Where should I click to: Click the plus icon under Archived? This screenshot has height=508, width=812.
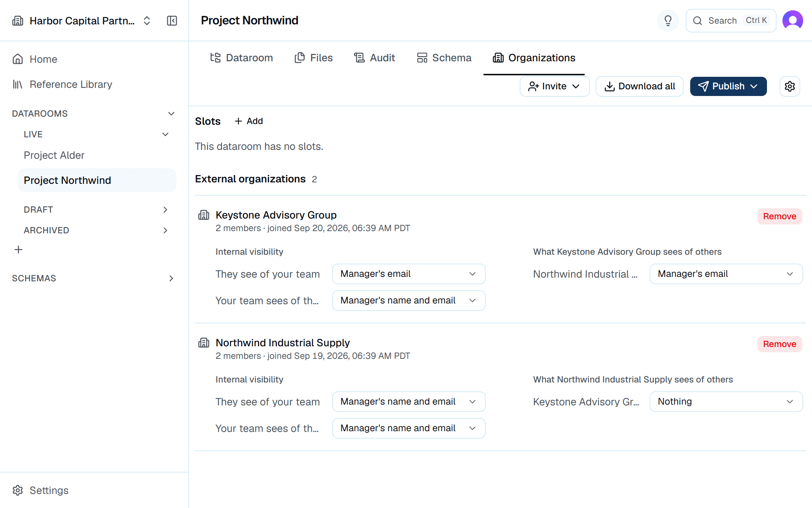(x=18, y=250)
